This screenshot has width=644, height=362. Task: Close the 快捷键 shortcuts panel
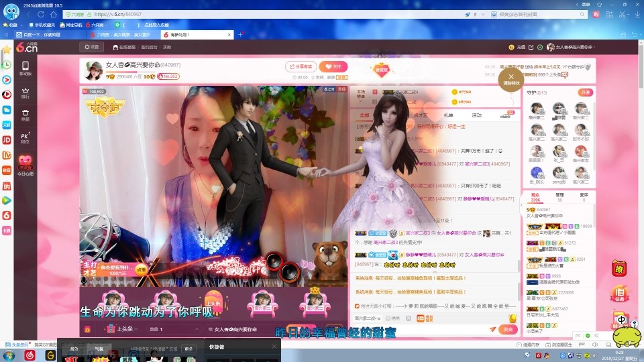pos(274,347)
